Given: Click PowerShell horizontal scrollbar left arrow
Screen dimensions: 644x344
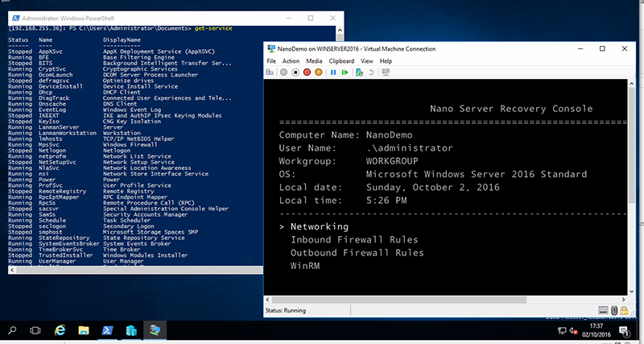Looking at the screenshot, I should [x=12, y=270].
